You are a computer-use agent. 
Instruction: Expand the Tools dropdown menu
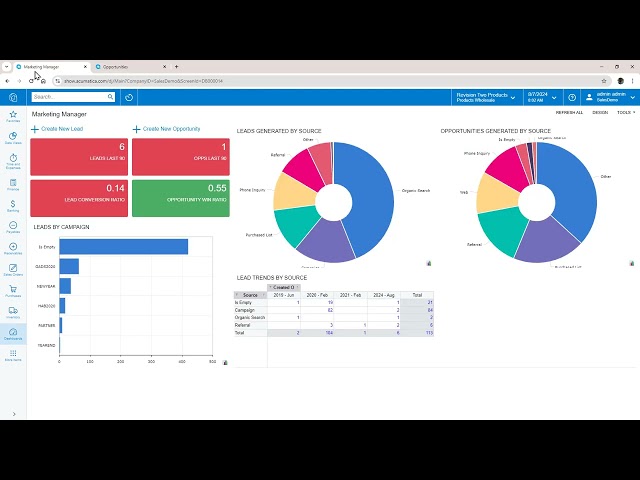(x=626, y=112)
